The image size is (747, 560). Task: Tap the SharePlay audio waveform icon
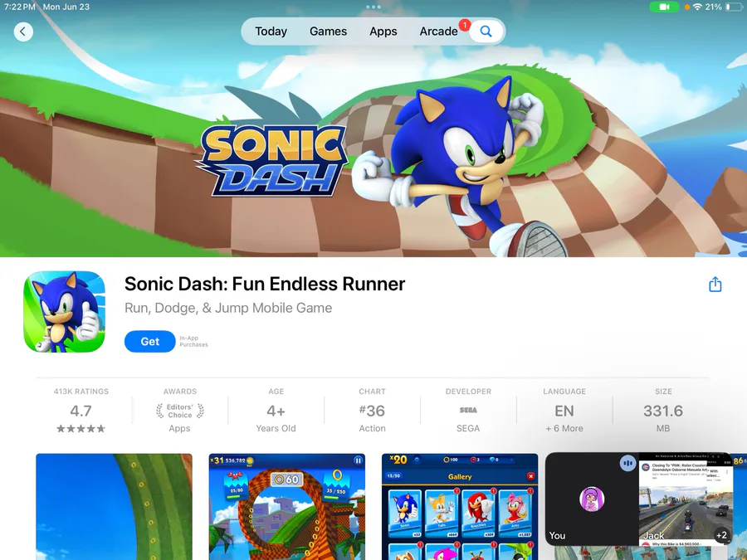(628, 463)
